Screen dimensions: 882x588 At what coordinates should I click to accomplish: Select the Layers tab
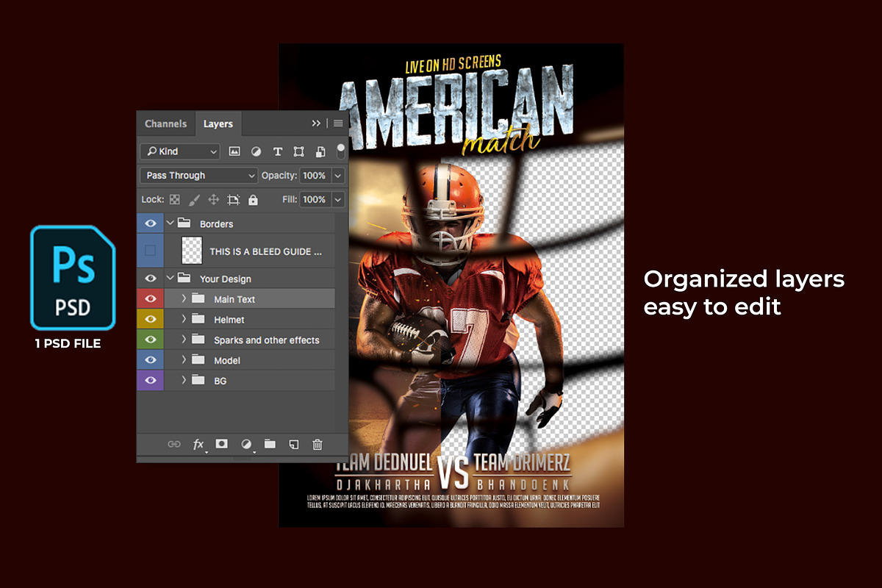pyautogui.click(x=218, y=123)
